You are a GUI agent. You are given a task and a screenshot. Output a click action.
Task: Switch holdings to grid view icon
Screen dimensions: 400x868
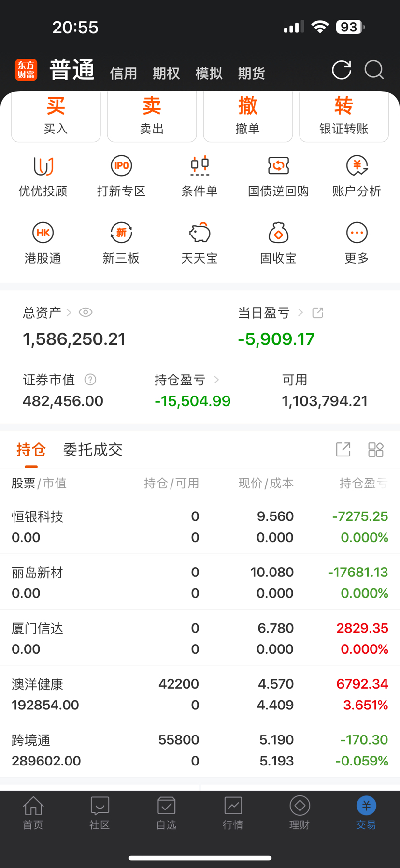pos(375,450)
